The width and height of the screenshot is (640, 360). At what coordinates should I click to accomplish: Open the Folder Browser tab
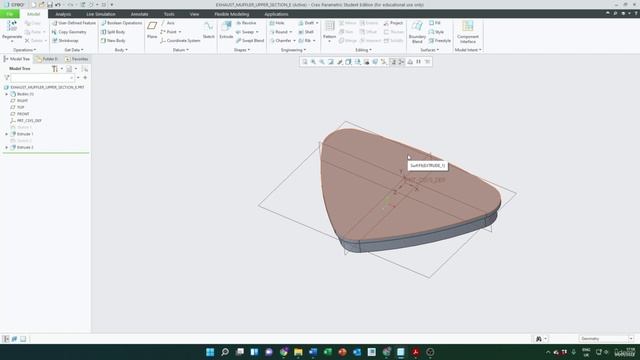tap(47, 59)
